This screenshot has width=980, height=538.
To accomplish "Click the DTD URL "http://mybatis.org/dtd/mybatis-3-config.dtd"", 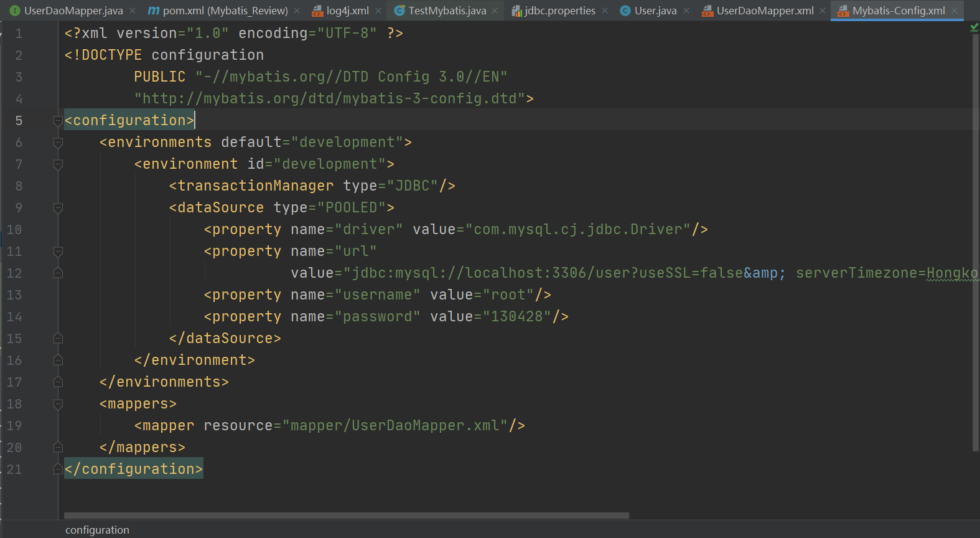I will (330, 98).
